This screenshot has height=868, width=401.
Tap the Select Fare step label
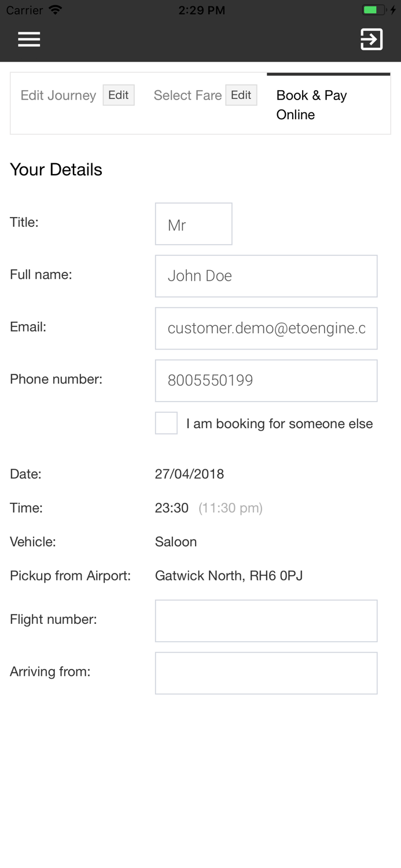[187, 95]
